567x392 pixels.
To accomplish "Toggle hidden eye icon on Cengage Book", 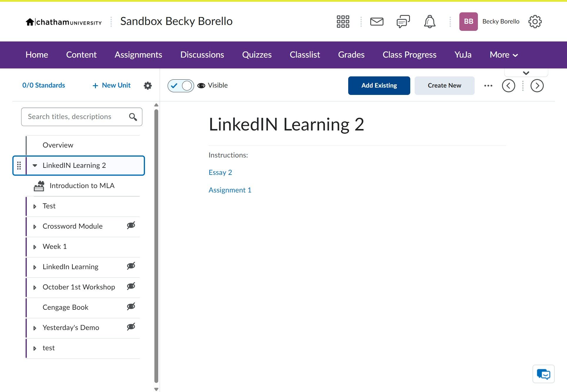I will 131,306.
